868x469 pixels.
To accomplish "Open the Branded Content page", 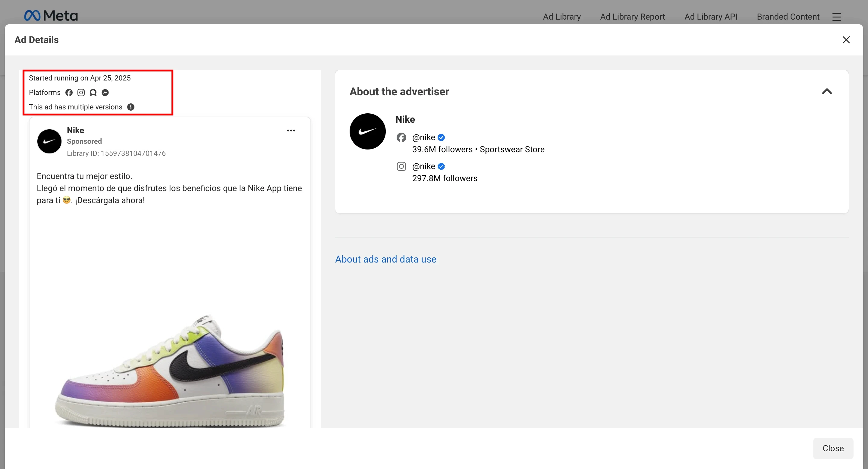I will pos(788,17).
